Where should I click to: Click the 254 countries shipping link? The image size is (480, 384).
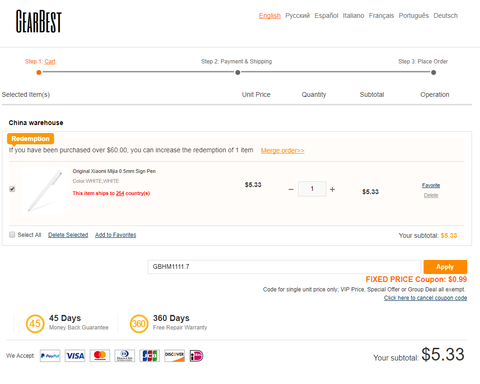pos(120,193)
